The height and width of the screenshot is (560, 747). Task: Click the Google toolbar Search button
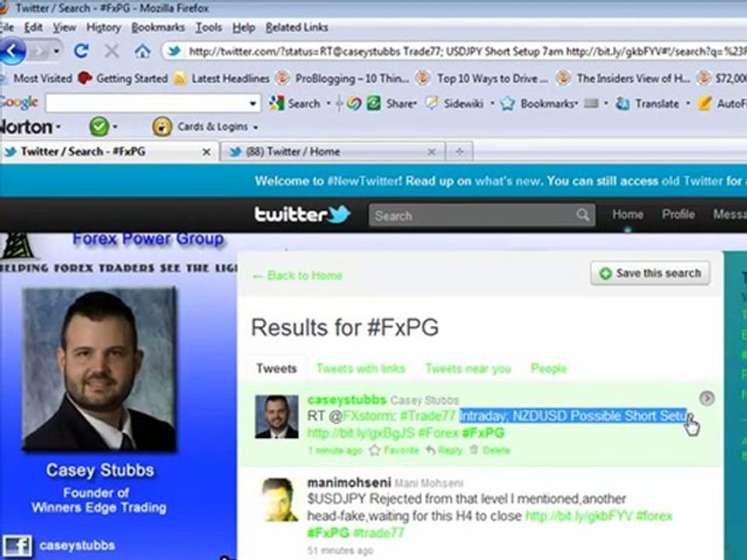[x=295, y=103]
